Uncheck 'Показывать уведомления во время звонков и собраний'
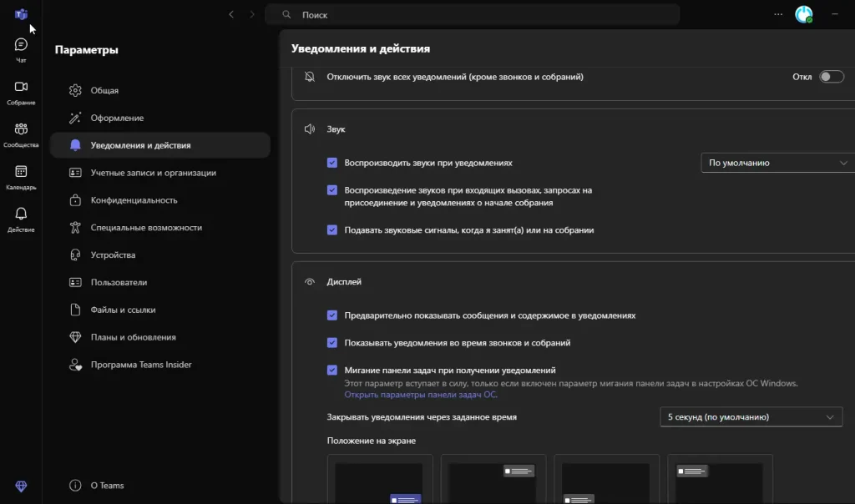This screenshot has width=855, height=504. click(332, 343)
